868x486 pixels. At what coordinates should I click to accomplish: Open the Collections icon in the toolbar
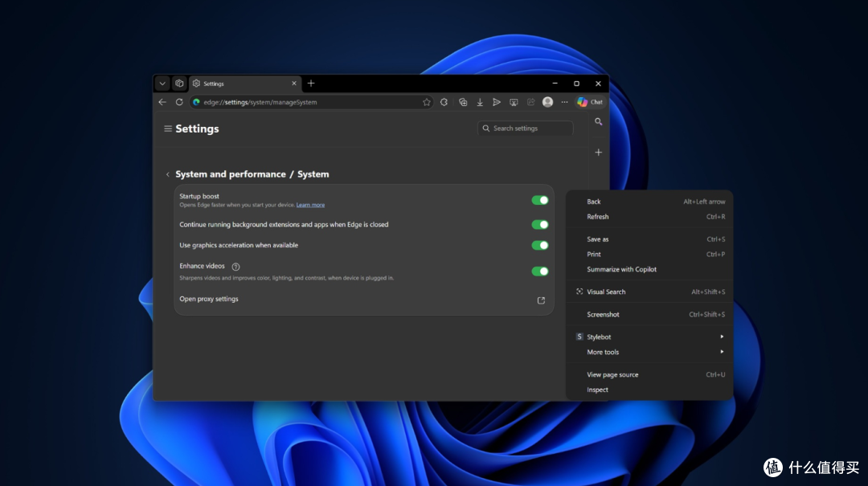click(463, 102)
